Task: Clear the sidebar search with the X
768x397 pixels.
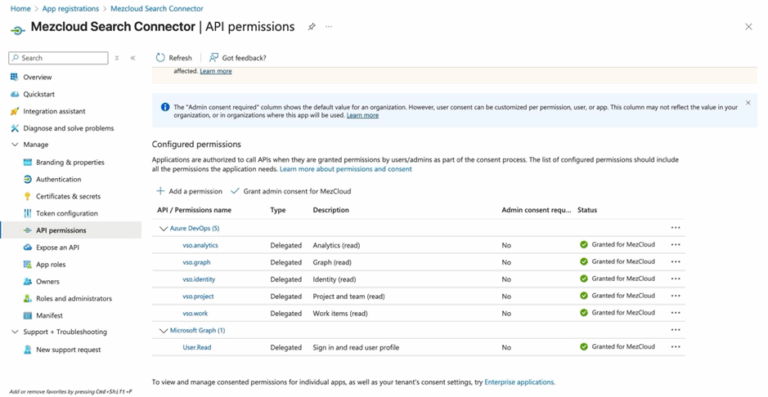Action: tap(117, 58)
